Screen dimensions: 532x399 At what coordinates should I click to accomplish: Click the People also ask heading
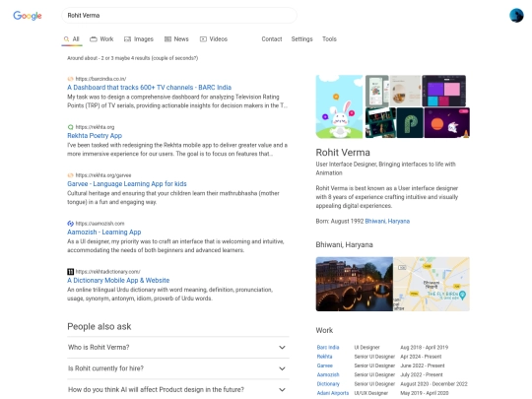[100, 326]
